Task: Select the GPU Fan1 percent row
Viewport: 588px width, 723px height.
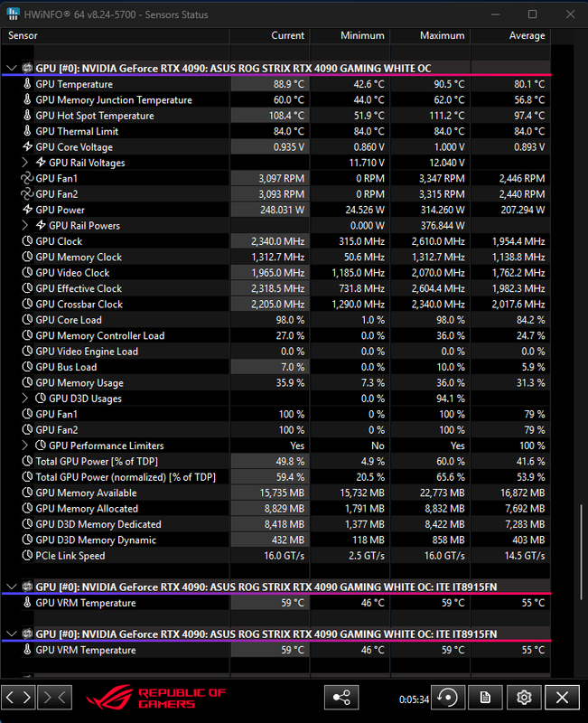Action: (275, 414)
